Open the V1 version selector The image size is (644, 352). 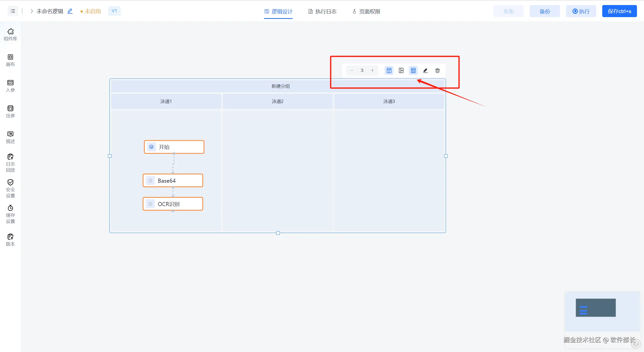click(114, 11)
